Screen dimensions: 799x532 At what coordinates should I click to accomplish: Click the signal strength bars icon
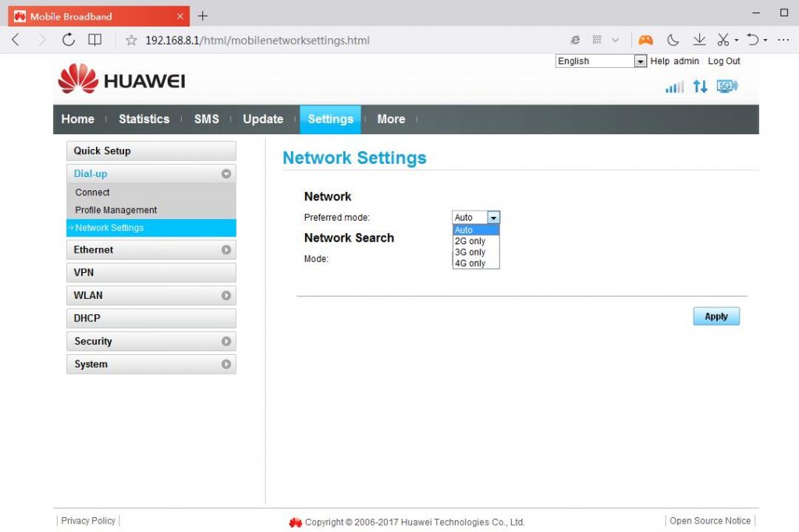tap(673, 87)
